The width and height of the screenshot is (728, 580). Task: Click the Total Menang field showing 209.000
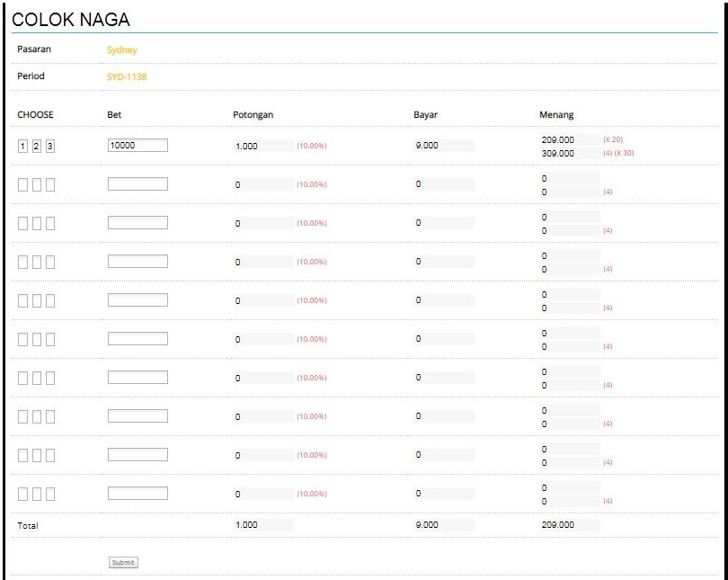pos(570,525)
